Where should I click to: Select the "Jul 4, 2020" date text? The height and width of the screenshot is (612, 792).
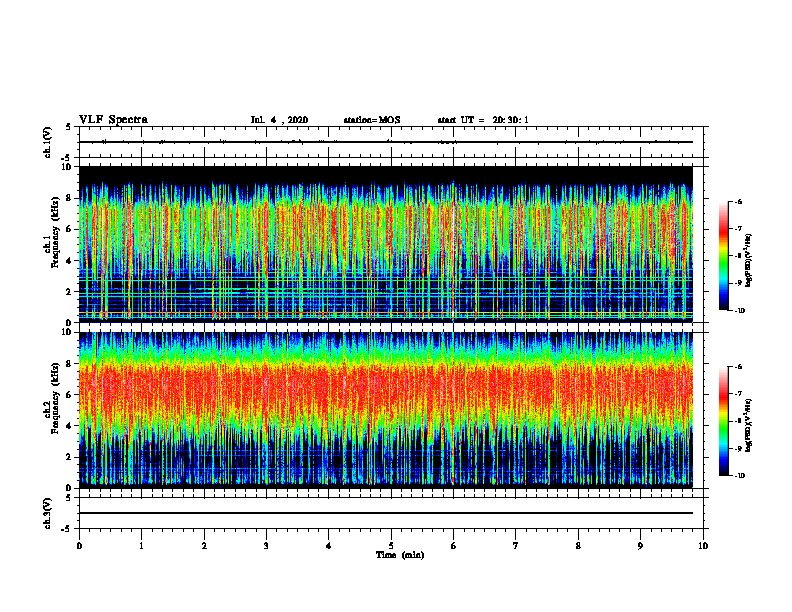click(279, 120)
